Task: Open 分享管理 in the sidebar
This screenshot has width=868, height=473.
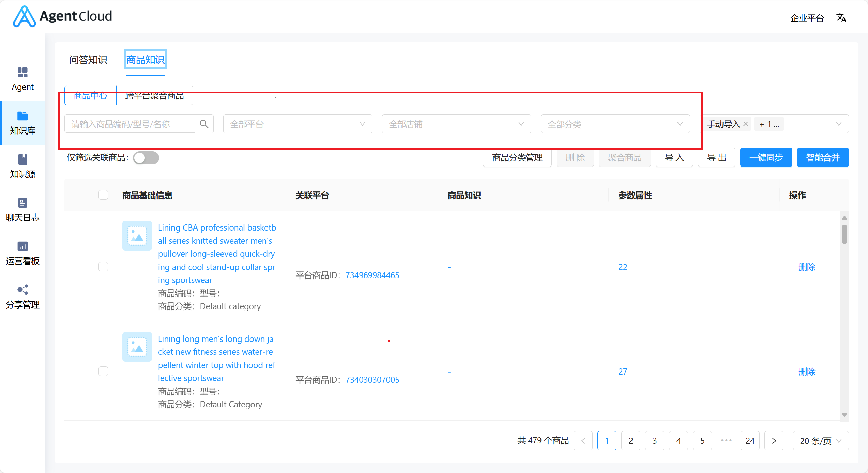Action: click(x=22, y=297)
